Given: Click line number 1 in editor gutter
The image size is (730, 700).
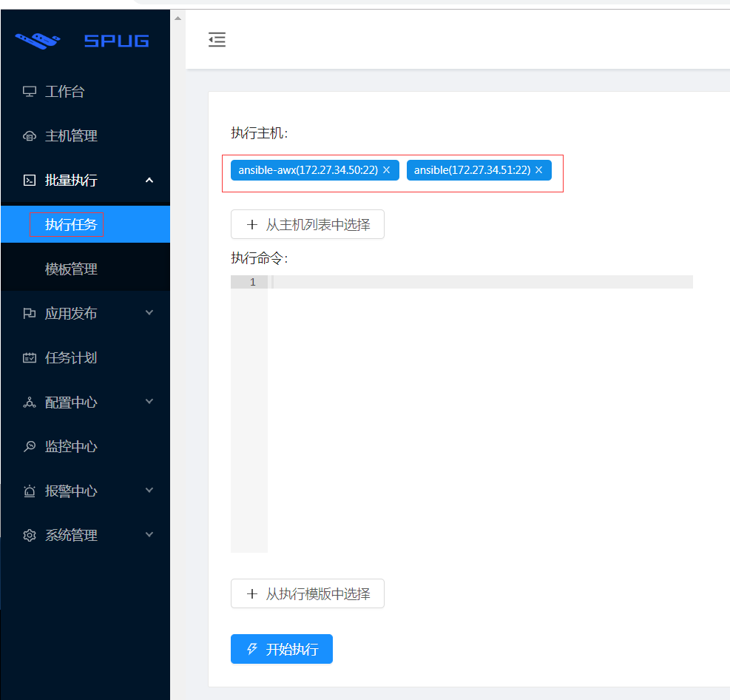Looking at the screenshot, I should tap(253, 282).
